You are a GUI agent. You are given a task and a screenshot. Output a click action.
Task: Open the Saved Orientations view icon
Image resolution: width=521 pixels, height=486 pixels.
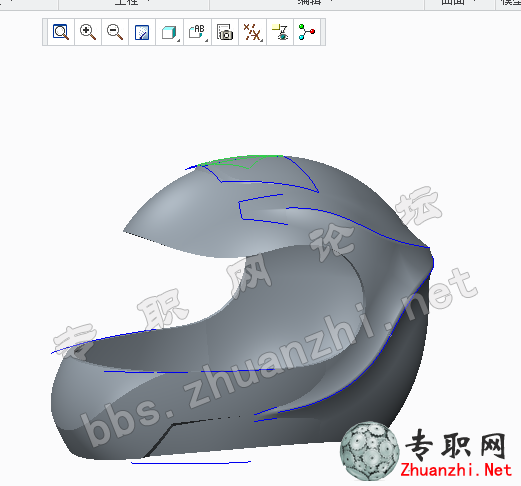(196, 32)
